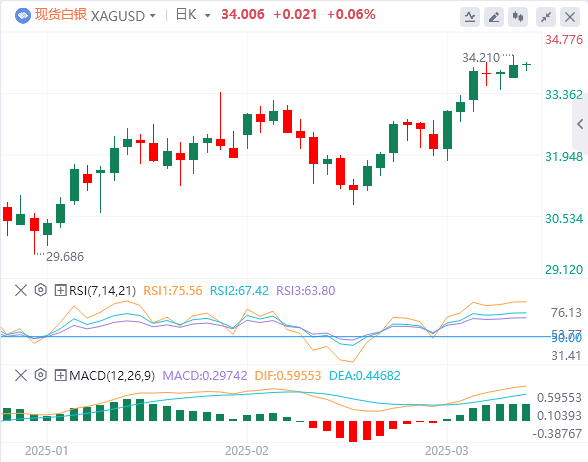588x462 pixels.
Task: Expand the side panel with left chevron
Action: 580,124
